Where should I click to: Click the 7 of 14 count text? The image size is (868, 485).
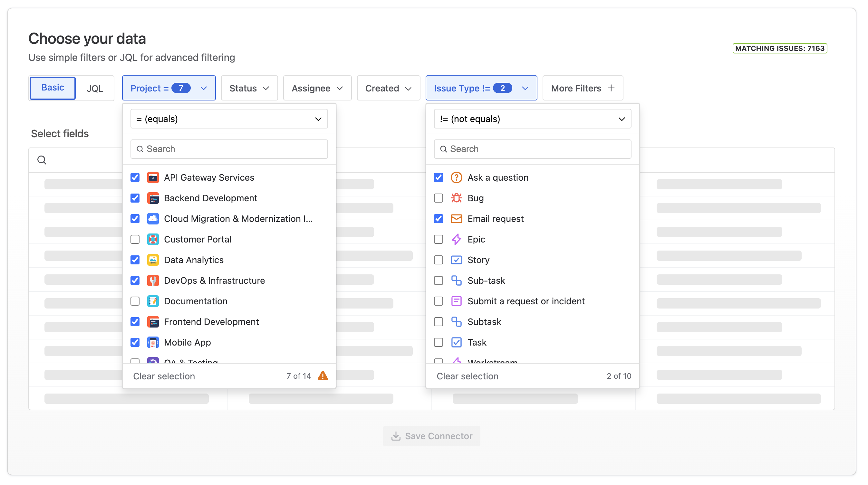pyautogui.click(x=299, y=376)
